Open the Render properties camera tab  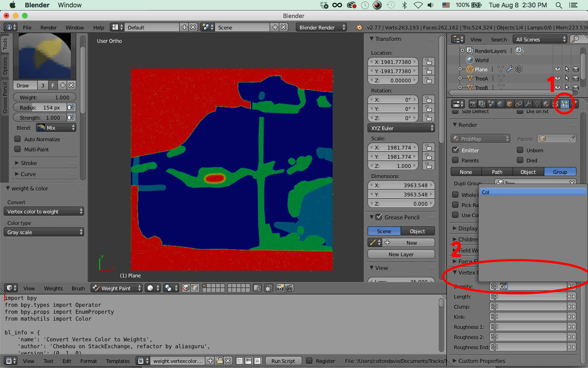(x=473, y=104)
